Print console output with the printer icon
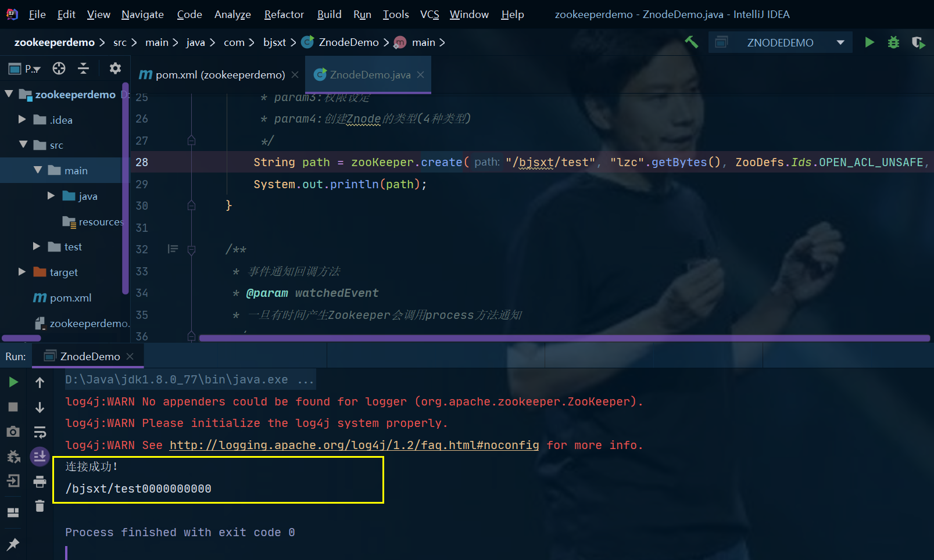The height and width of the screenshot is (560, 934). 40,482
